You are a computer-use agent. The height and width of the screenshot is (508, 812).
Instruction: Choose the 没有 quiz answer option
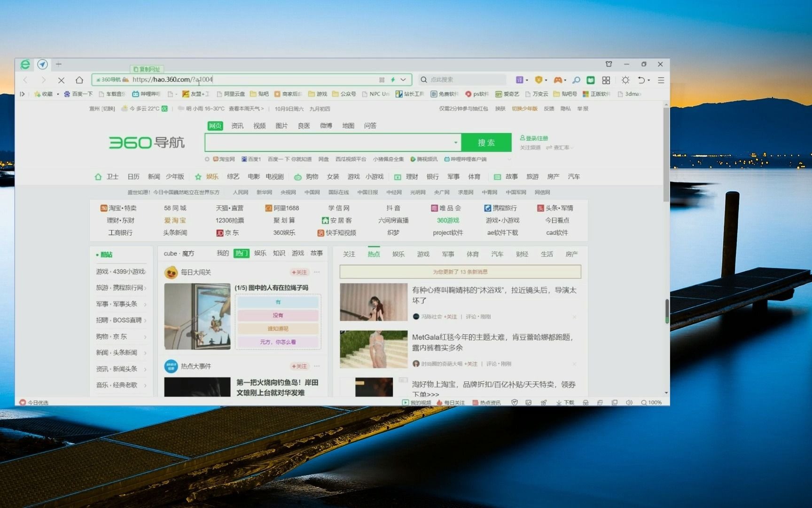click(278, 315)
